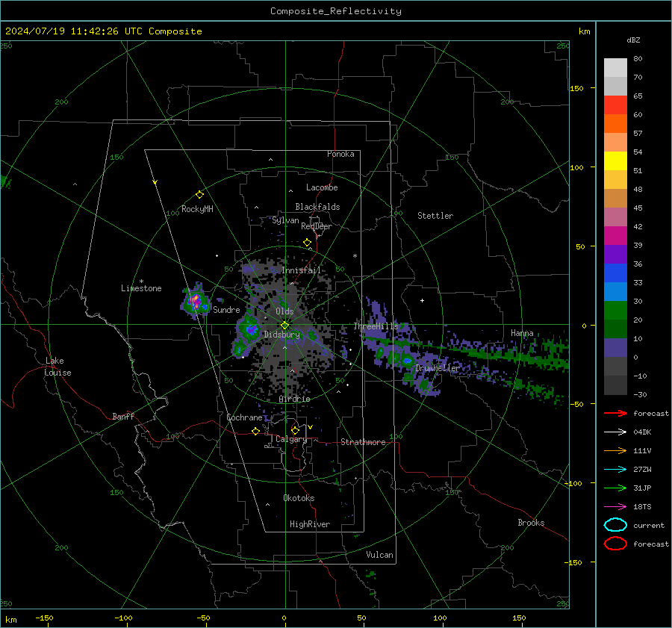The width and height of the screenshot is (672, 628).
Task: Click the -150 tick on bottom km axis
Action: 44,618
